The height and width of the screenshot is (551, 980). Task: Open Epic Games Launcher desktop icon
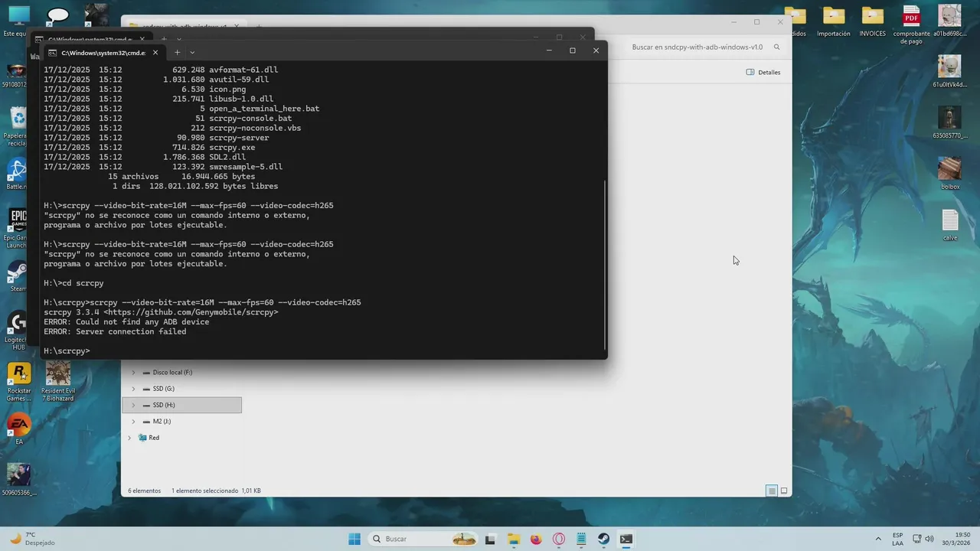18,227
